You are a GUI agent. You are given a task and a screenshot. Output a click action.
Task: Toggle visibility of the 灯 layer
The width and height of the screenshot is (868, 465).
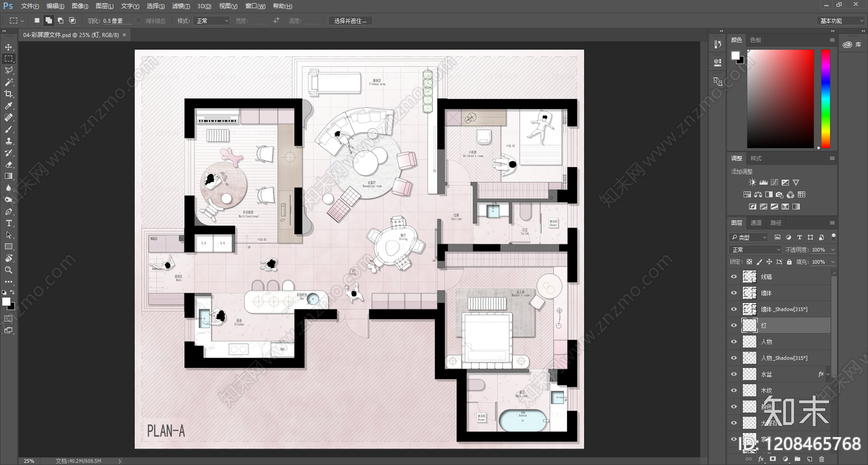tap(734, 326)
